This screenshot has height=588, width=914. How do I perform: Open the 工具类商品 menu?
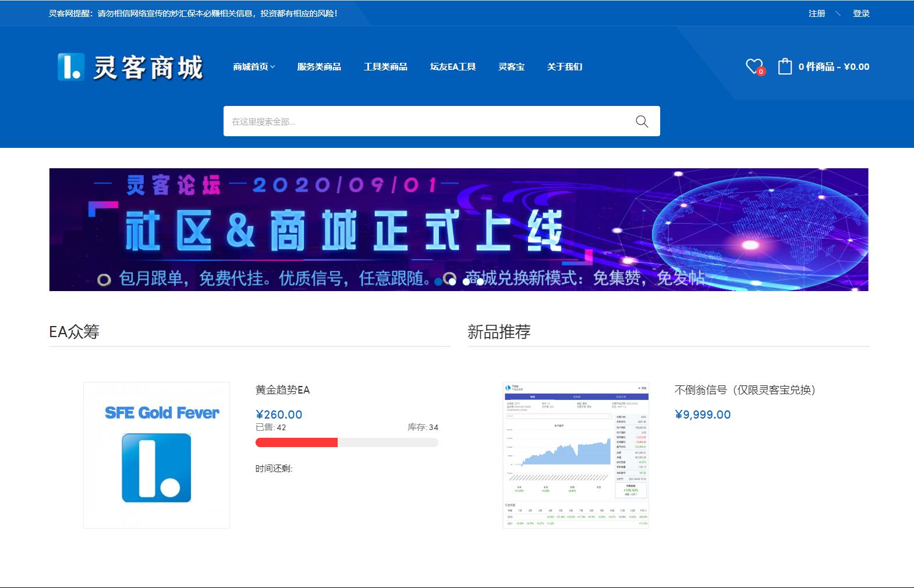tap(385, 67)
